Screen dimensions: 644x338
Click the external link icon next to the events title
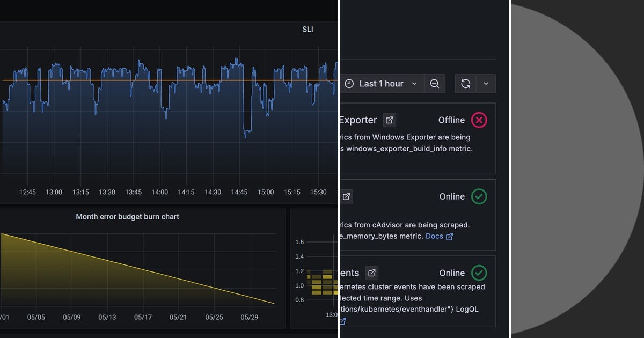372,273
